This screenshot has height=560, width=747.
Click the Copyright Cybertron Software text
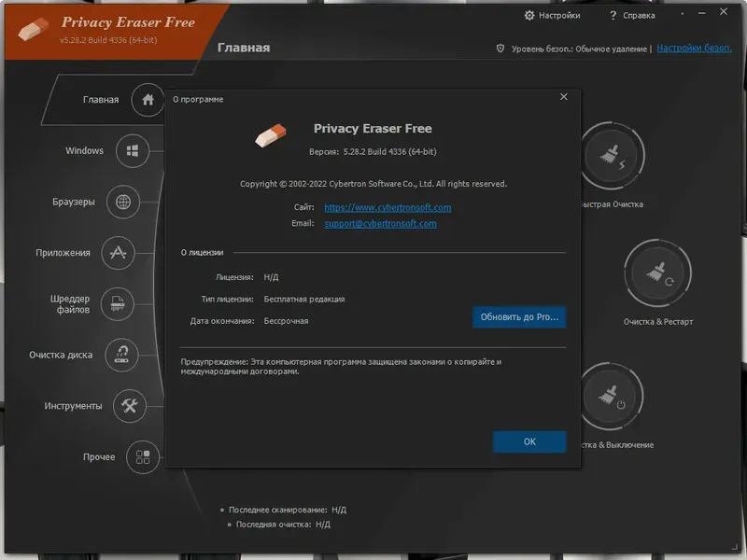[x=373, y=184]
